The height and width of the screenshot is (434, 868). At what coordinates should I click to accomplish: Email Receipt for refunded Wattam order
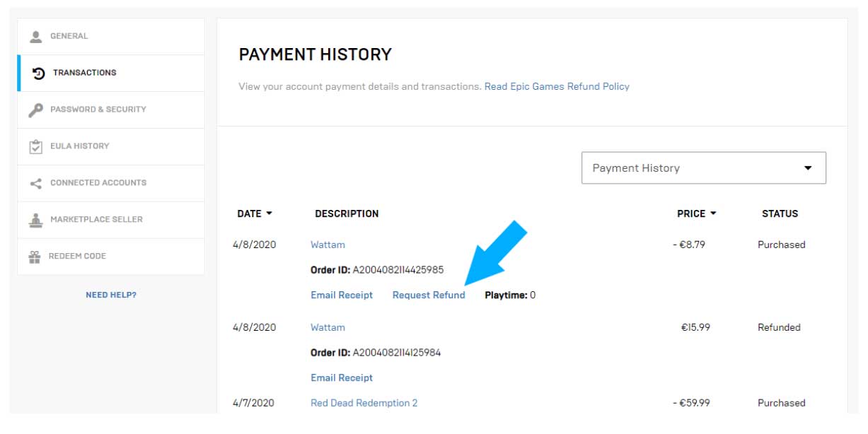coord(342,378)
